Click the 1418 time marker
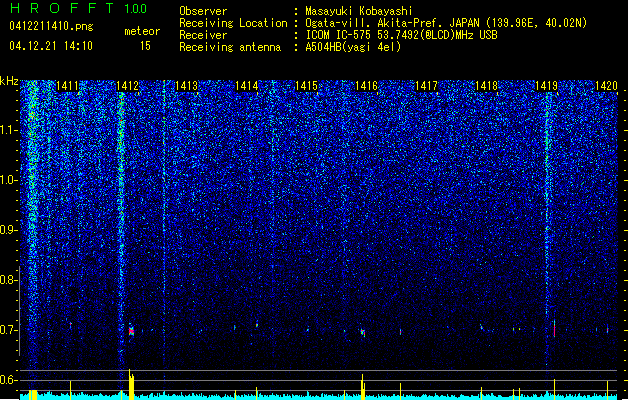Image resolution: width=629 pixels, height=400 pixels. pyautogui.click(x=486, y=86)
